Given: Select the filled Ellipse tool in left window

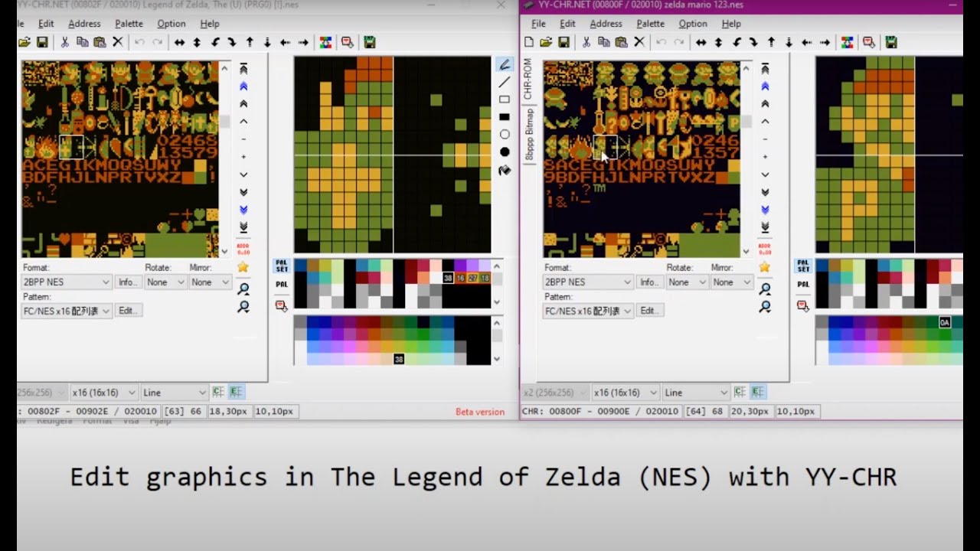Looking at the screenshot, I should click(505, 152).
